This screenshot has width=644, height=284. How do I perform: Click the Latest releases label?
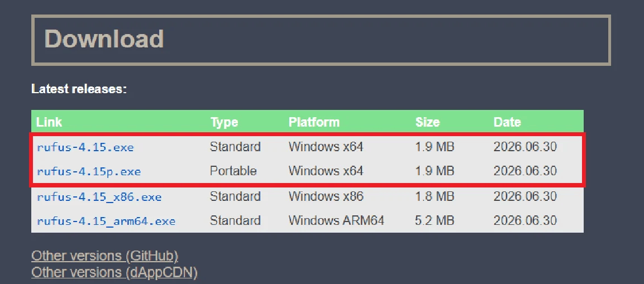[x=79, y=89]
